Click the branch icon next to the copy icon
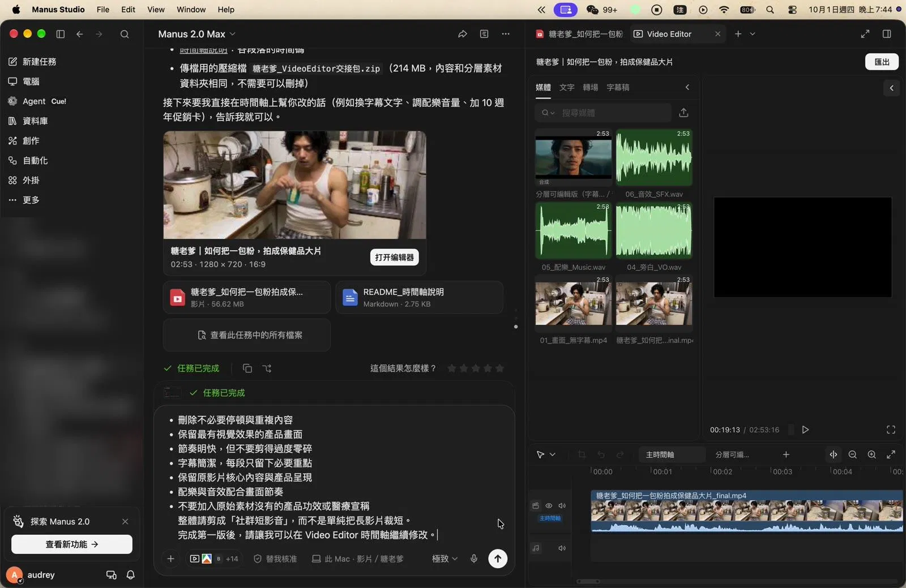Image resolution: width=906 pixels, height=588 pixels. 267,368
